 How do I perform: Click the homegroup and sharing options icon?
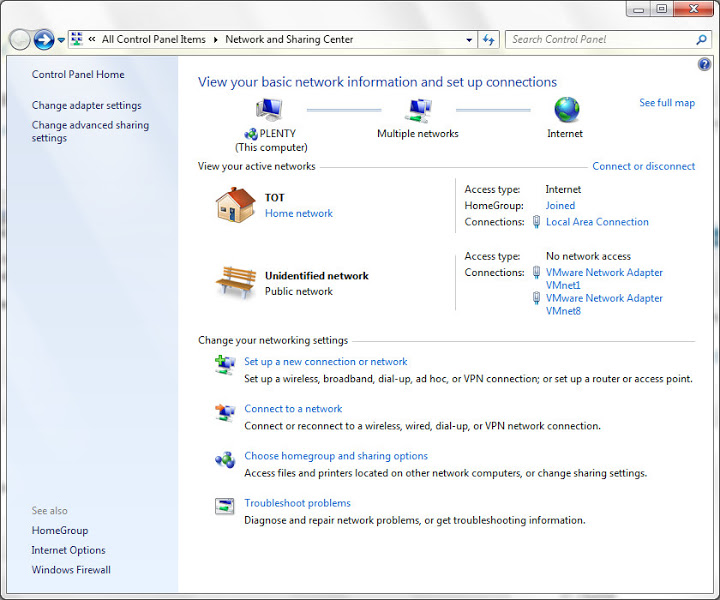[x=225, y=460]
